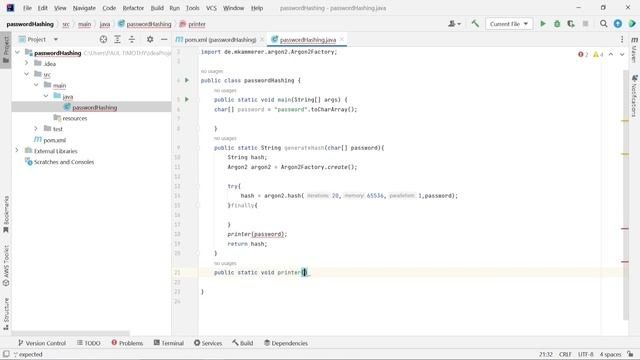Image resolution: width=640 pixels, height=360 pixels.
Task: Open editor tabs more options menu
Action: pyautogui.click(x=622, y=39)
